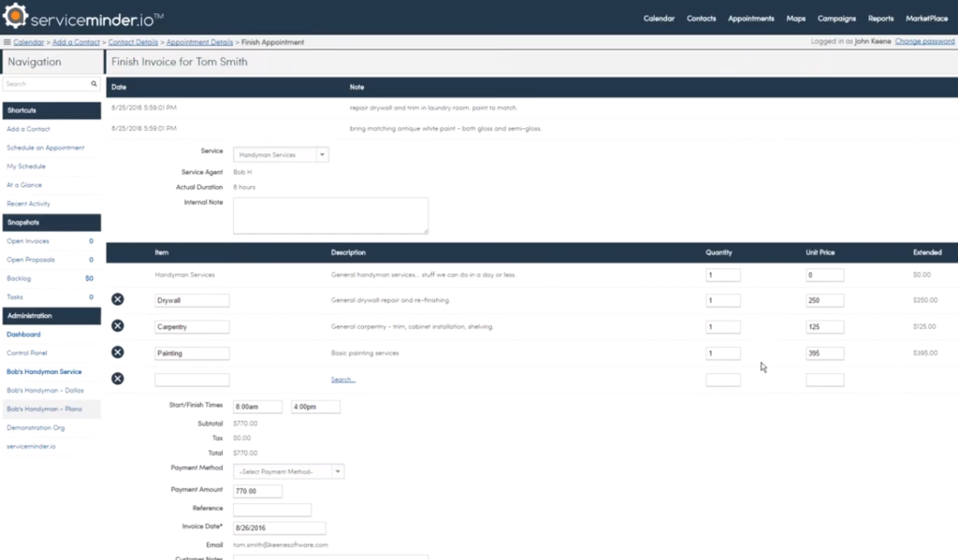The height and width of the screenshot is (560, 958).
Task: Open the Control Panel admin link
Action: point(27,353)
